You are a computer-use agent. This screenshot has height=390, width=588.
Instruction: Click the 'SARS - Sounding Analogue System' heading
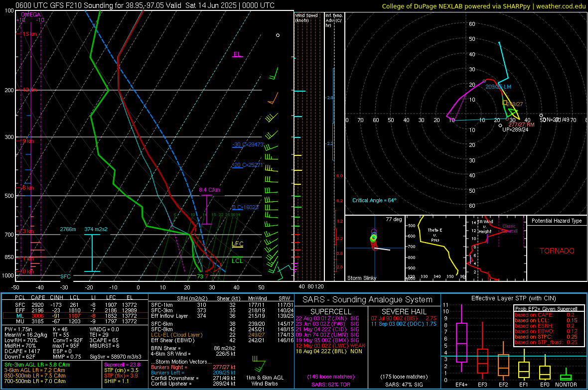tap(367, 300)
